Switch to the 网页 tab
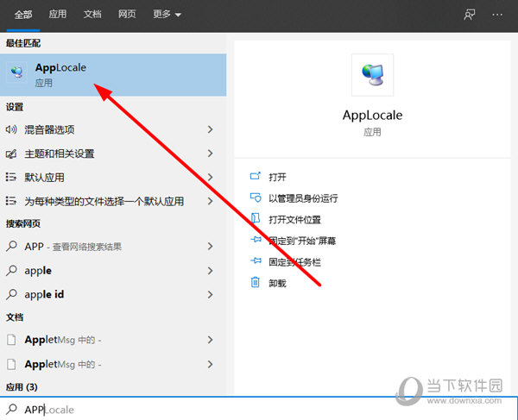Viewport: 518px width, 420px height. [127, 14]
